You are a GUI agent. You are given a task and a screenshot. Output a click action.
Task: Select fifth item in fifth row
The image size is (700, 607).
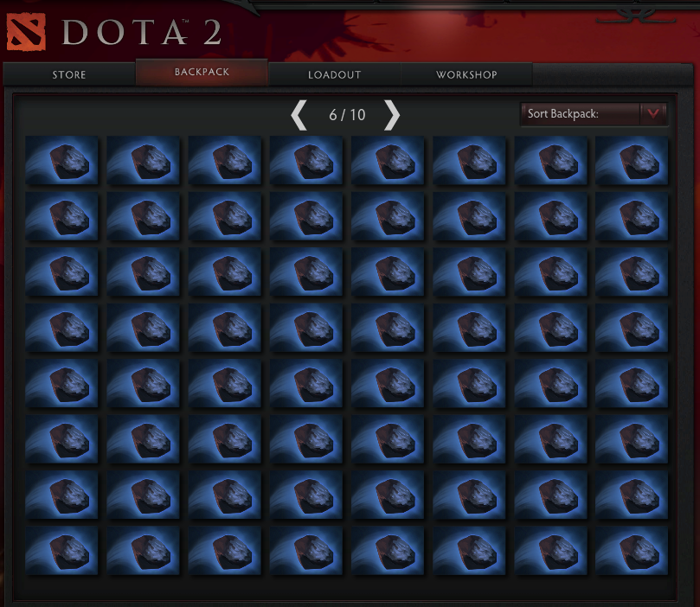coord(387,384)
